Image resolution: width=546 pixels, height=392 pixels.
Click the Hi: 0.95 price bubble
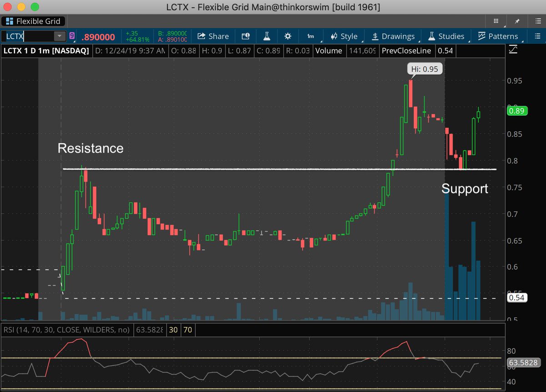pyautogui.click(x=425, y=69)
